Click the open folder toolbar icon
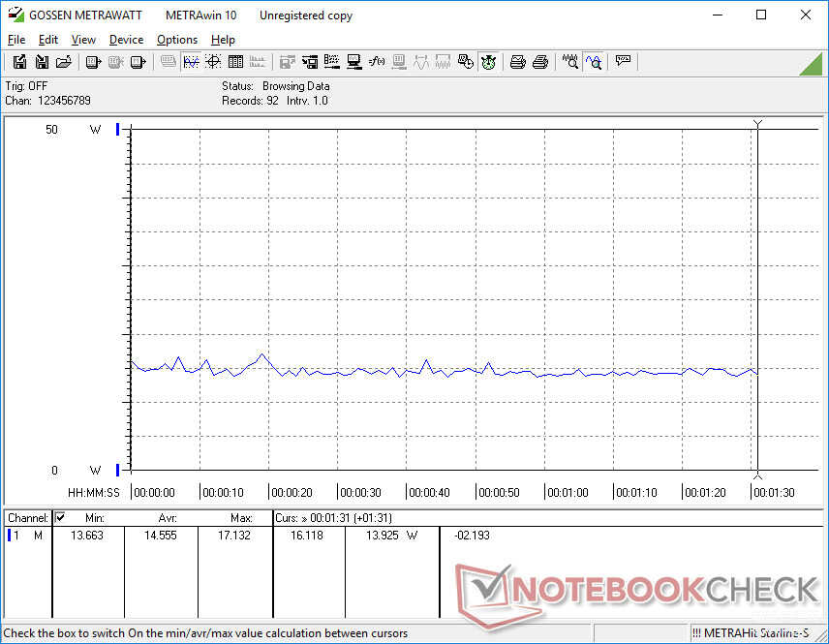The image size is (829, 644). pyautogui.click(x=64, y=62)
